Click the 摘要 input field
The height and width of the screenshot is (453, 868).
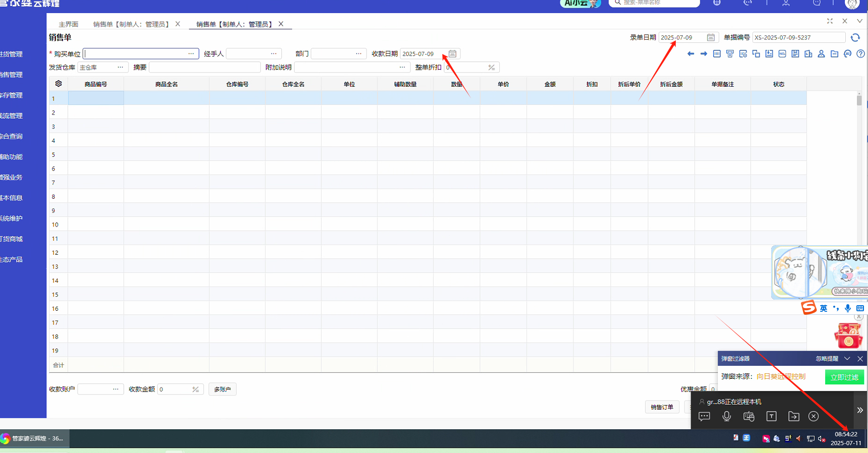pyautogui.click(x=205, y=67)
